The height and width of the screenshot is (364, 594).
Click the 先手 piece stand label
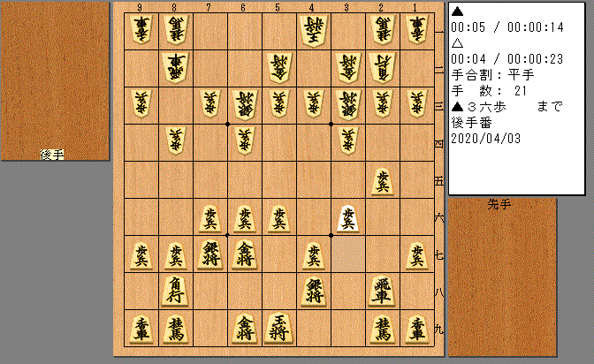tap(499, 205)
